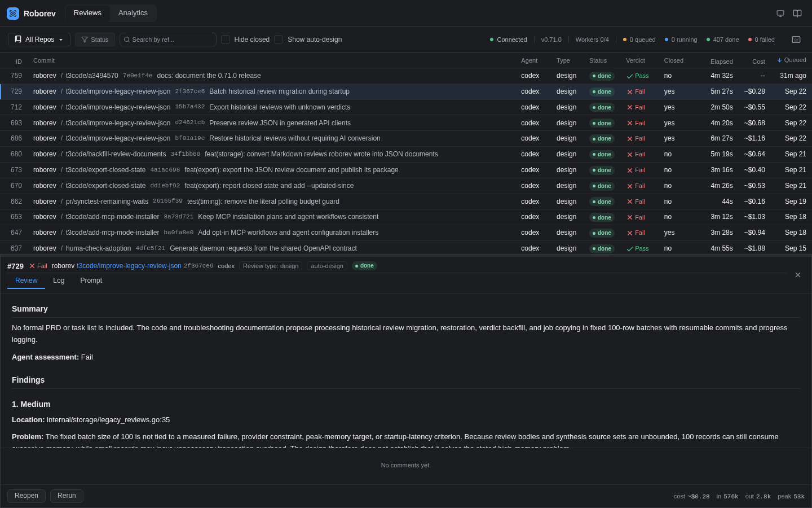Open the Status filter
Viewport: 812px width, 508px height.
click(95, 40)
